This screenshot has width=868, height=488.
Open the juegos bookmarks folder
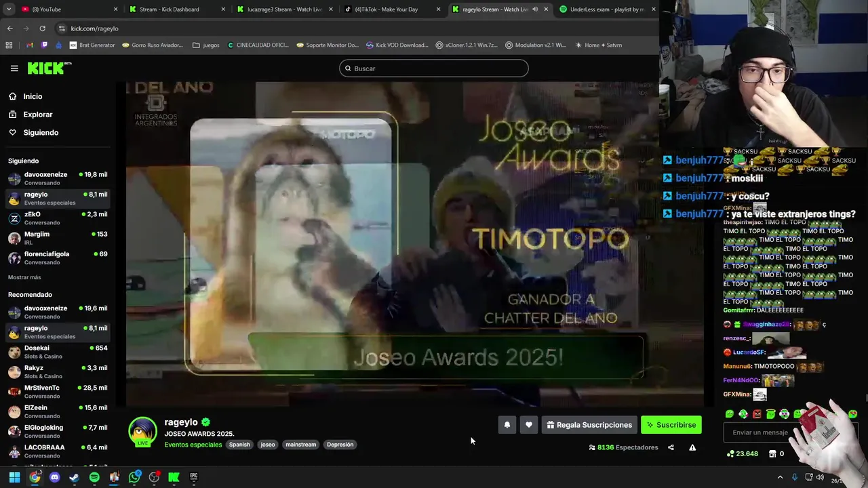pyautogui.click(x=206, y=45)
